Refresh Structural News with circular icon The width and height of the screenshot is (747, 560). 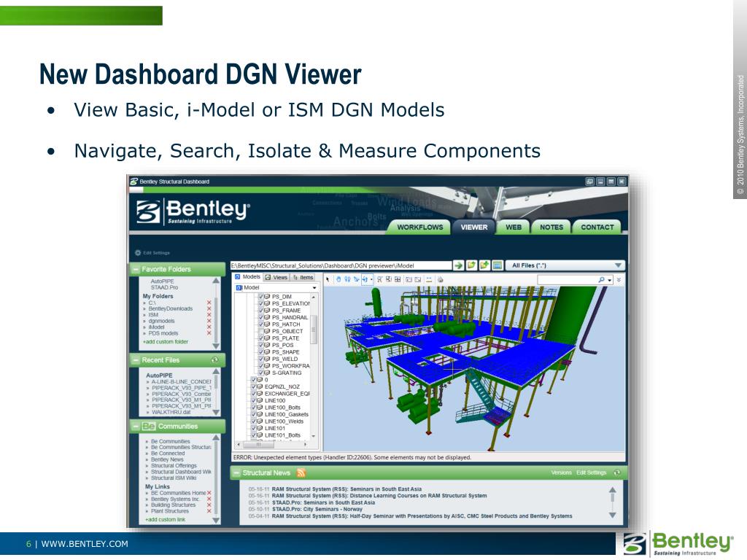[617, 472]
